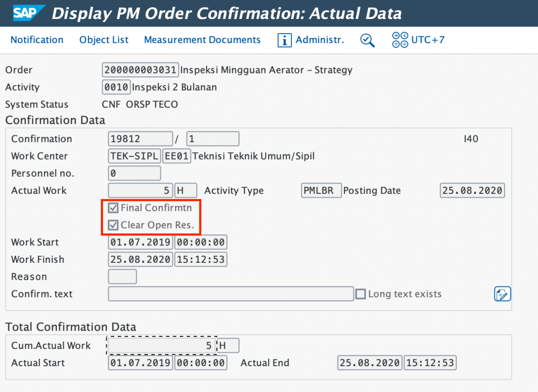Click the Work Center TEK-SIPL field
538x392 pixels.
[134, 156]
